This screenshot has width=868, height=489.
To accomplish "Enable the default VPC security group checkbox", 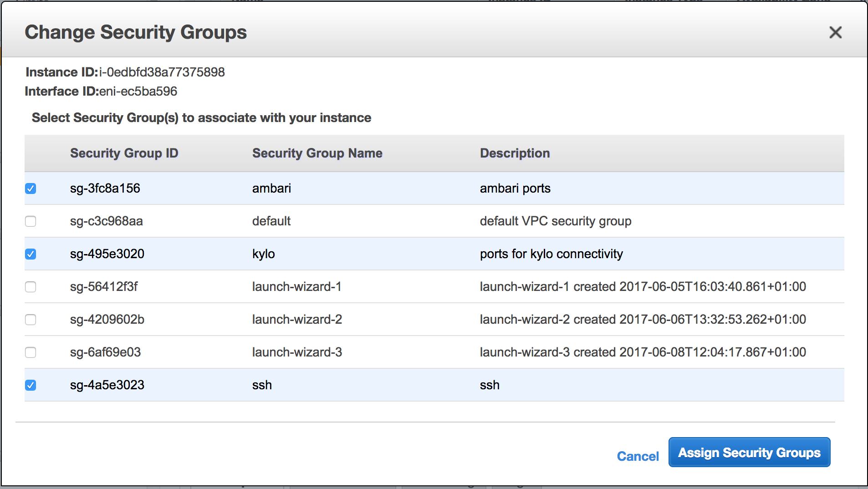I will coord(31,221).
